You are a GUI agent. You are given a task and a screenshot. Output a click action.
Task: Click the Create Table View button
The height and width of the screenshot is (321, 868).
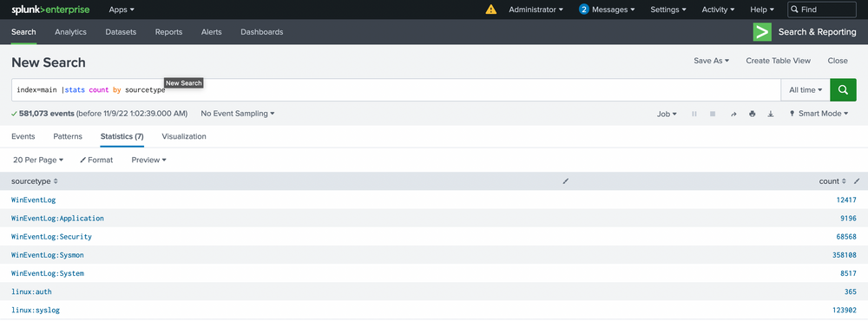point(778,61)
